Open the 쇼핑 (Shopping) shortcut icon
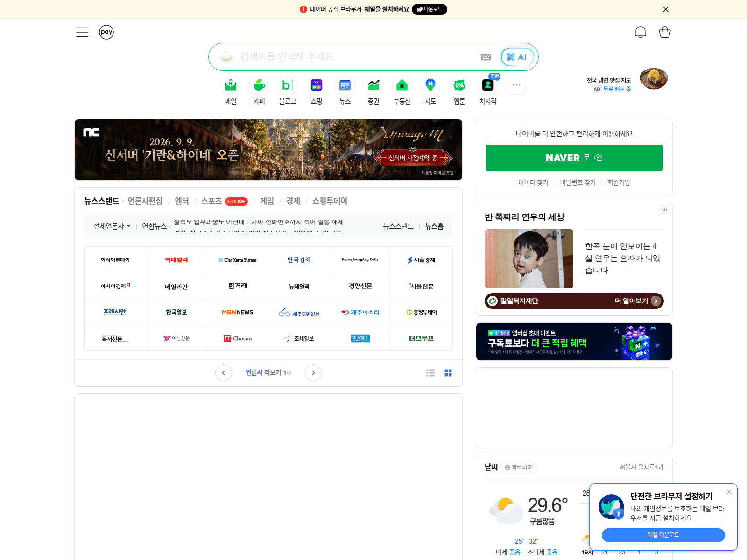Image resolution: width=747 pixels, height=560 pixels. [317, 85]
